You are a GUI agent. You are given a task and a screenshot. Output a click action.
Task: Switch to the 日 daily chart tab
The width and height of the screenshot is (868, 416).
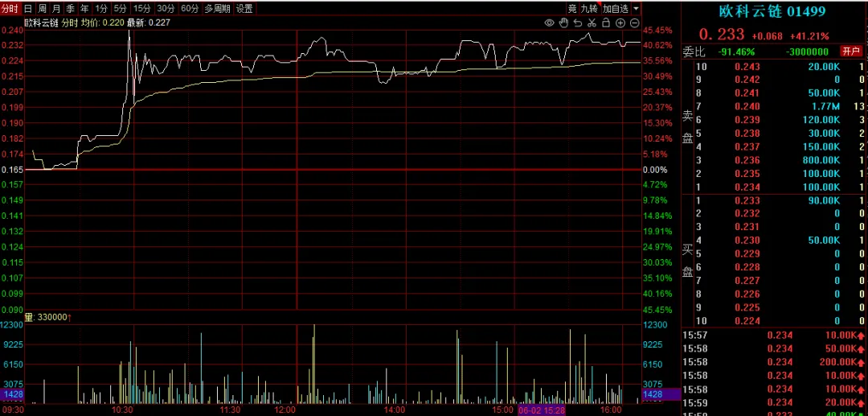tap(28, 8)
